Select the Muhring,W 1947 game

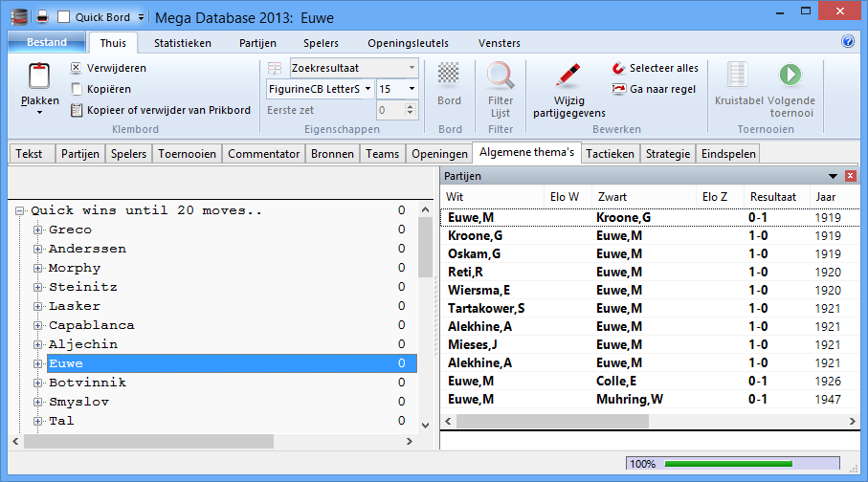[x=651, y=400]
